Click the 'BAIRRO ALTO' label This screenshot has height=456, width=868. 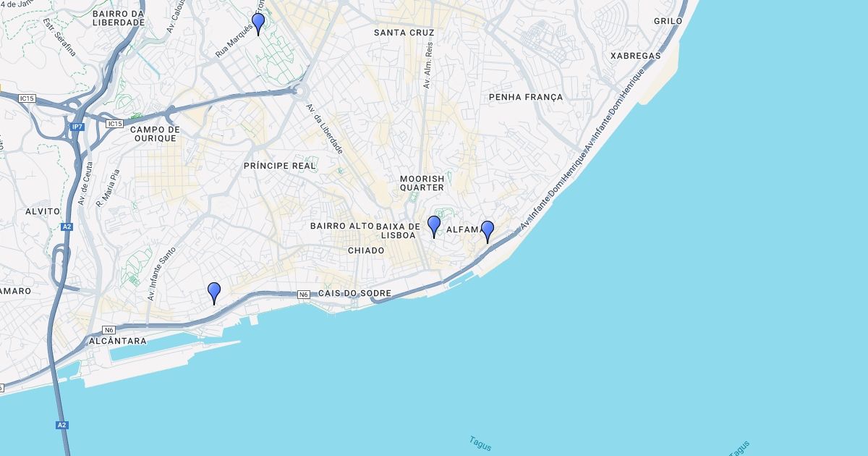pos(342,226)
